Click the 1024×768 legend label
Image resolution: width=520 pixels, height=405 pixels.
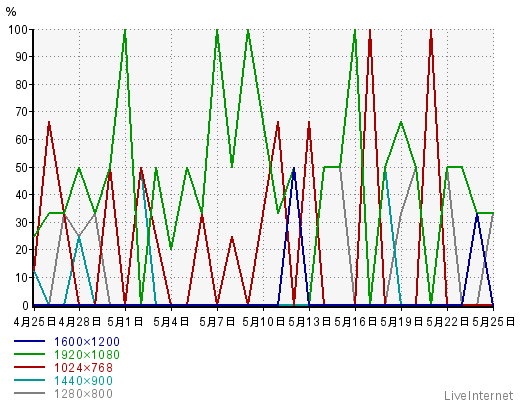coord(83,368)
